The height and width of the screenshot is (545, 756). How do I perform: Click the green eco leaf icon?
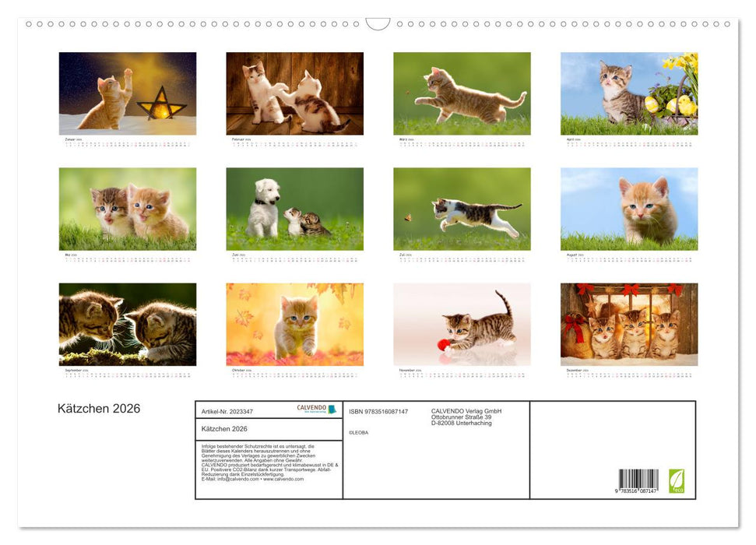pyautogui.click(x=677, y=480)
